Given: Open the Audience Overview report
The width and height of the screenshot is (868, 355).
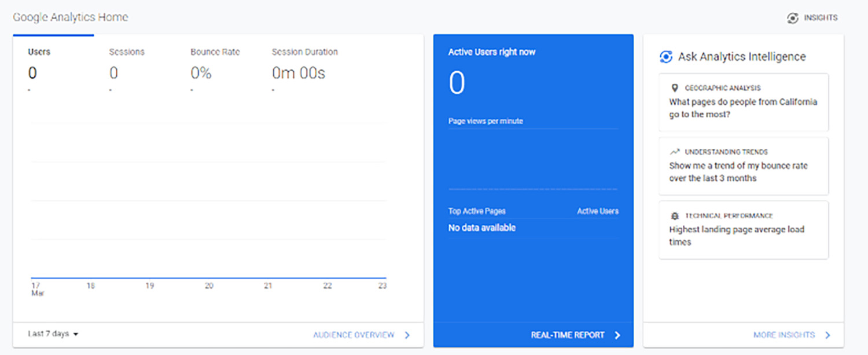Looking at the screenshot, I should [354, 335].
